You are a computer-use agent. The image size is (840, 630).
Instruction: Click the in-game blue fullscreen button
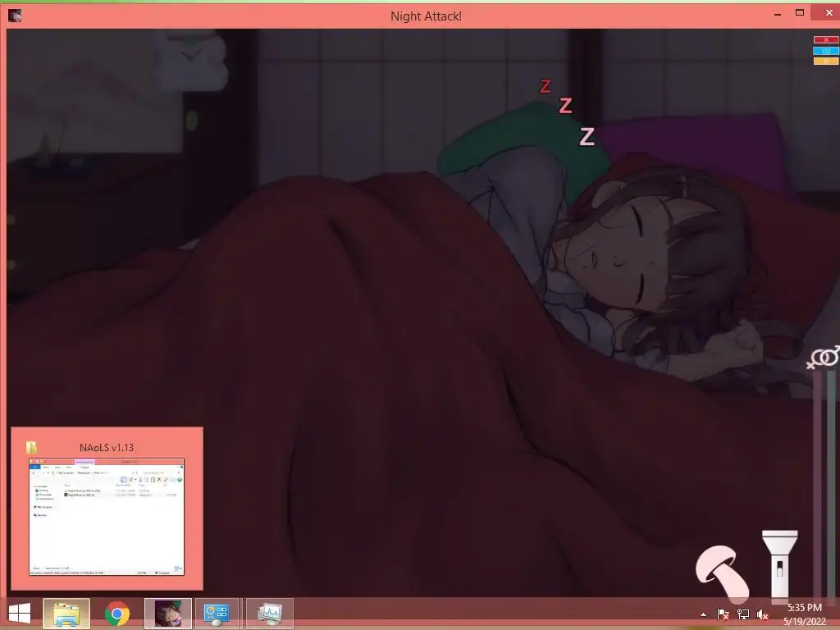click(x=825, y=50)
